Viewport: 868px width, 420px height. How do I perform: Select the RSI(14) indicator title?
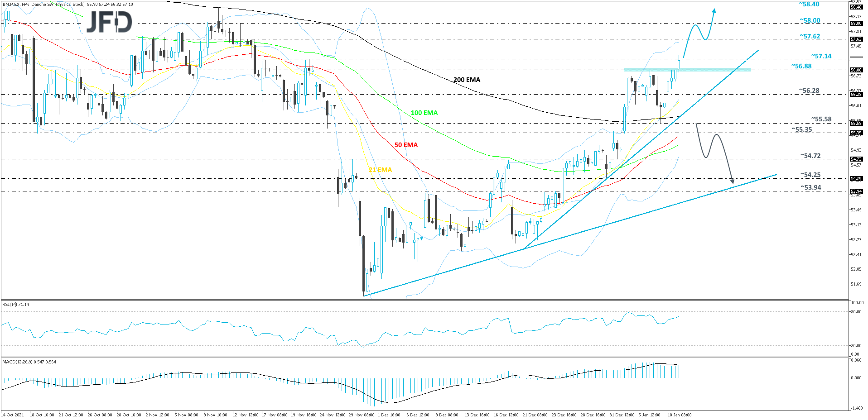click(x=16, y=305)
